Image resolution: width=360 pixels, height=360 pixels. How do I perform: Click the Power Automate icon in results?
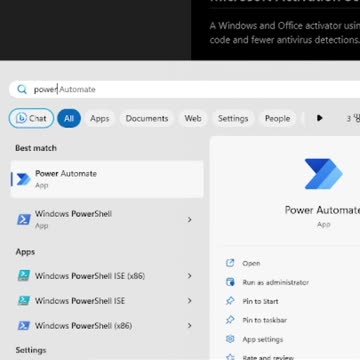click(24, 179)
